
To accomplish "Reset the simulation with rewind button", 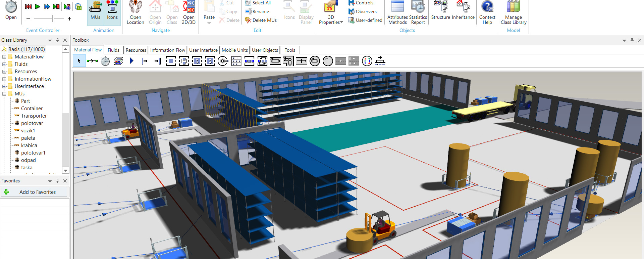I will tap(29, 6).
